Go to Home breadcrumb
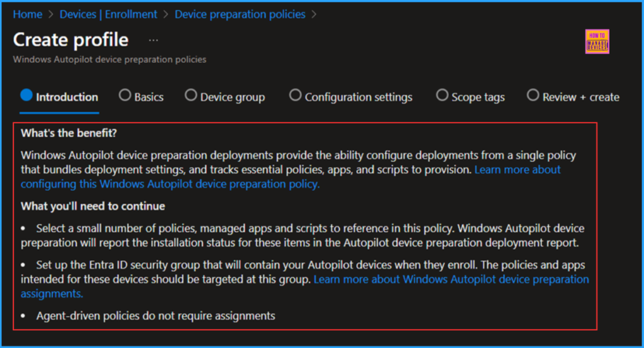The width and height of the screenshot is (644, 348). click(28, 14)
